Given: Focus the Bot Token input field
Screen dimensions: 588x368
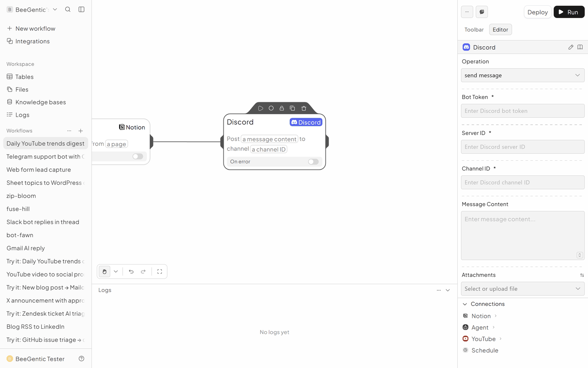Looking at the screenshot, I should coord(523,111).
